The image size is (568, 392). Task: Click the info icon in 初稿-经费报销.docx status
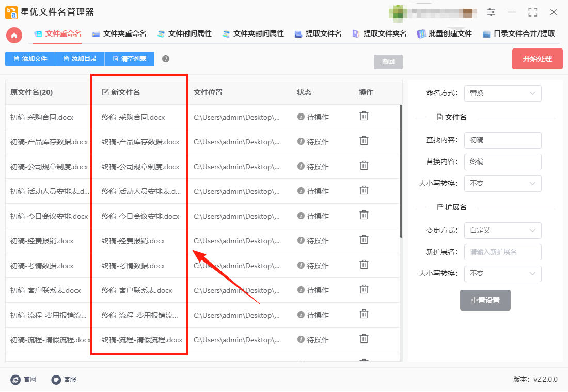[x=301, y=240]
